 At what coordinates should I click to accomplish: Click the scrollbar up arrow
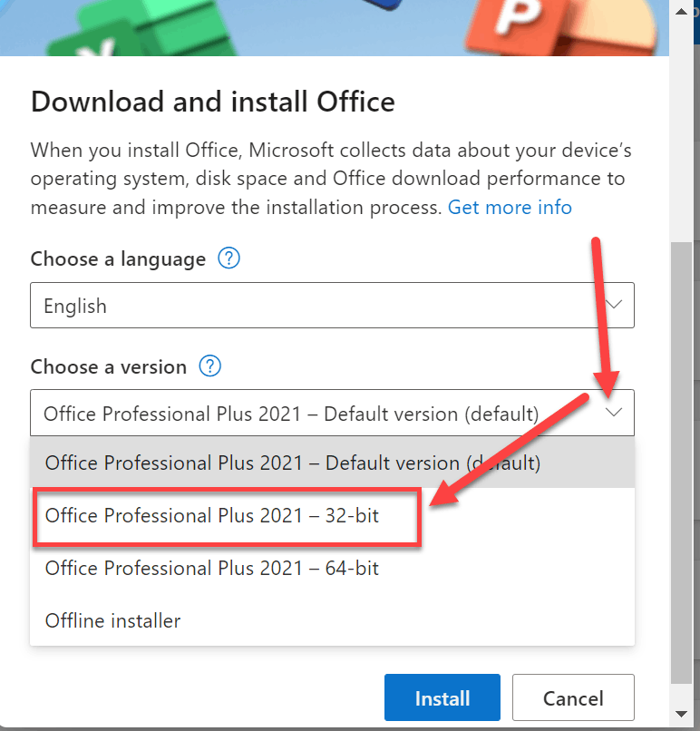[x=681, y=12]
